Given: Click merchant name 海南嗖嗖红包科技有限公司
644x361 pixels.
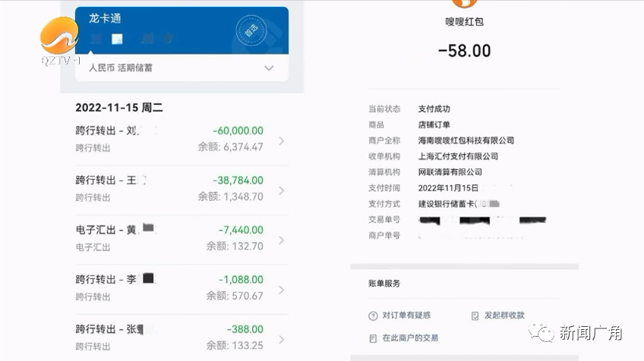Looking at the screenshot, I should 466,140.
